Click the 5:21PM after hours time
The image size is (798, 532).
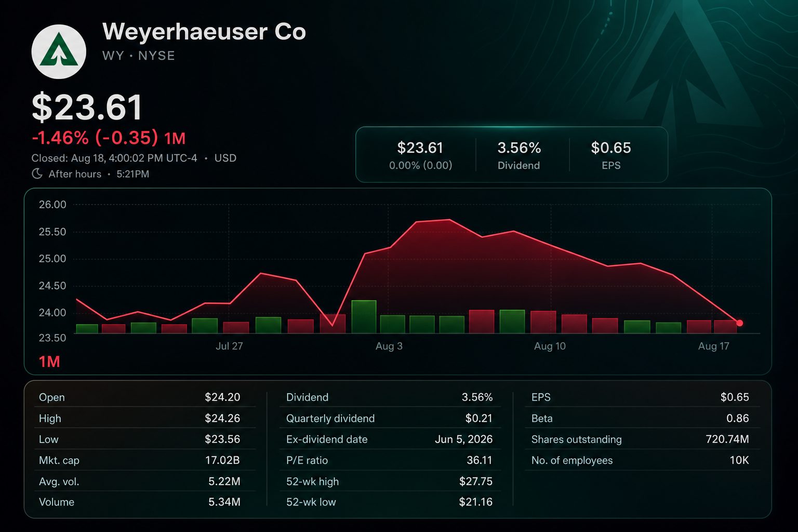[133, 174]
